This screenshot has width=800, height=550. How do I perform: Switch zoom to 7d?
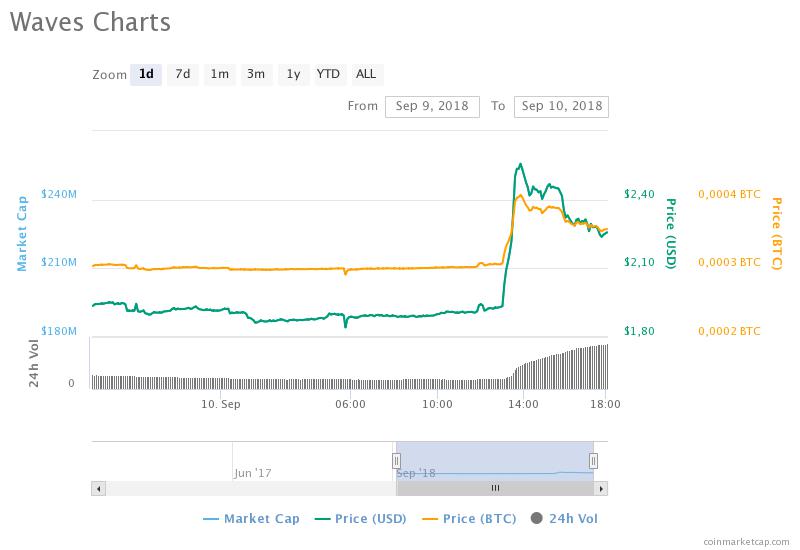[182, 74]
